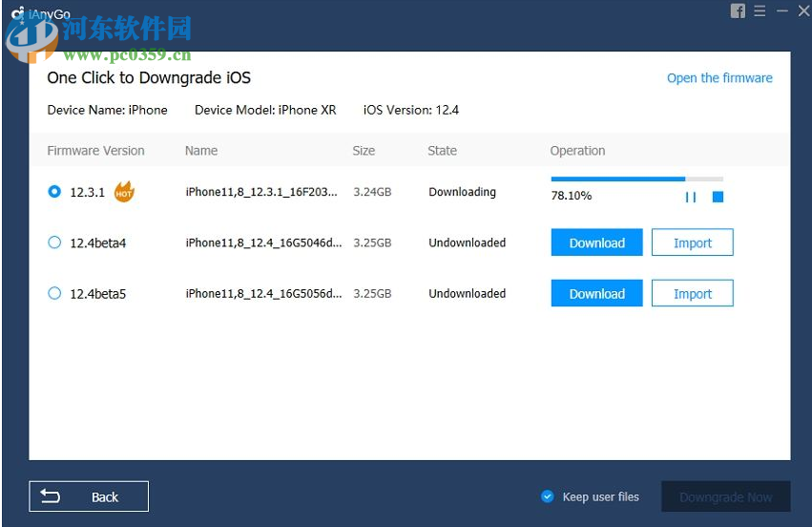Click the Size column header
The height and width of the screenshot is (527, 812).
coord(364,151)
